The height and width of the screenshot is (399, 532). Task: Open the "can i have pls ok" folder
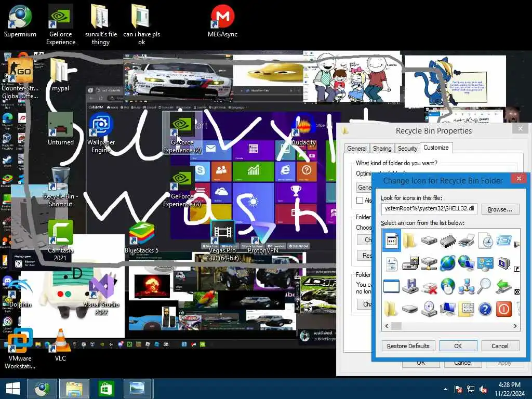pos(141,24)
